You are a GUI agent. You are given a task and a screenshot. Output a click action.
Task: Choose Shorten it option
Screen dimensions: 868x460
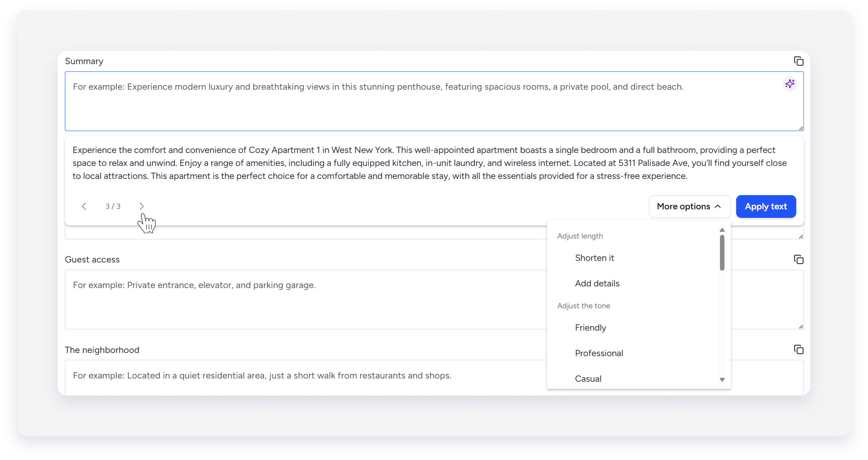[594, 258]
